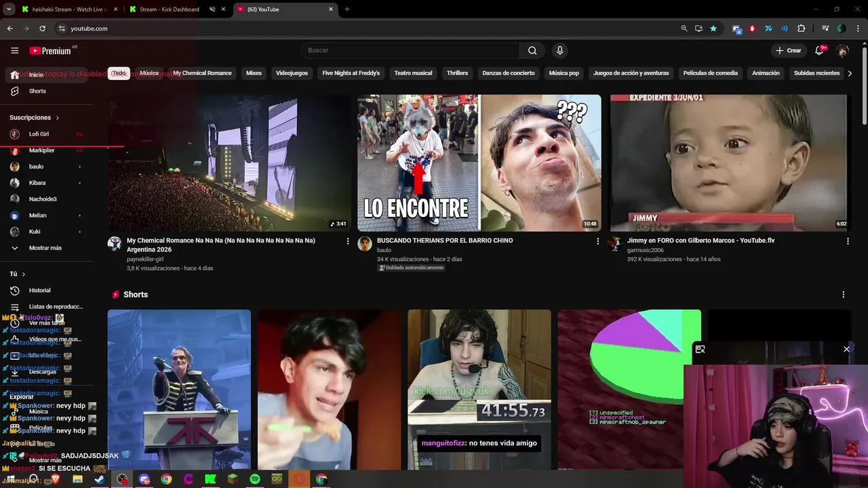Open Brave browser from the taskbar
The image size is (868, 488).
point(56,479)
